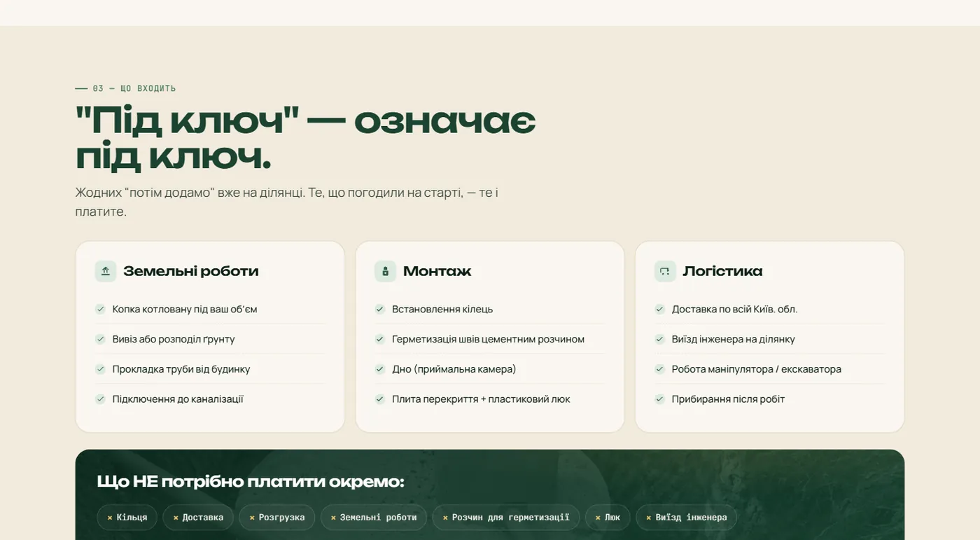Click the text Встановлення кілець
This screenshot has width=980, height=540.
point(442,309)
